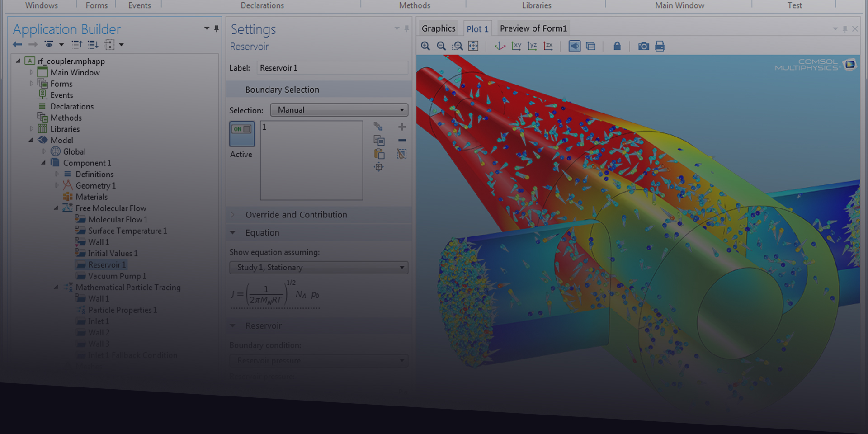Toggle the Active selection switch

[x=242, y=133]
